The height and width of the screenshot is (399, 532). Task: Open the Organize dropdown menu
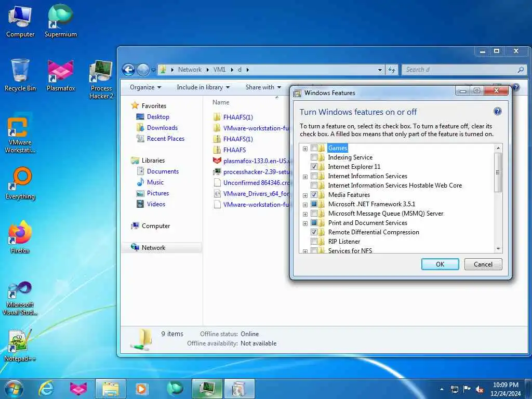(x=145, y=87)
